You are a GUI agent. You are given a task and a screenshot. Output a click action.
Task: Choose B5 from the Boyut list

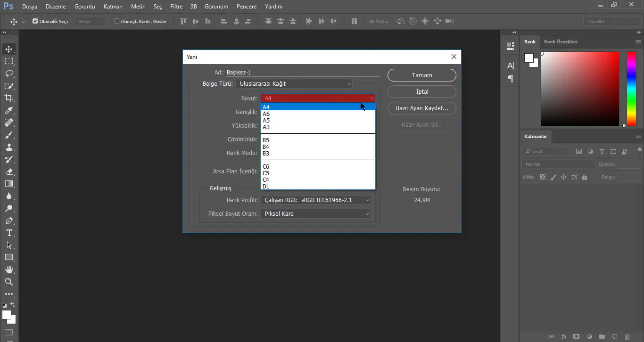[266, 140]
